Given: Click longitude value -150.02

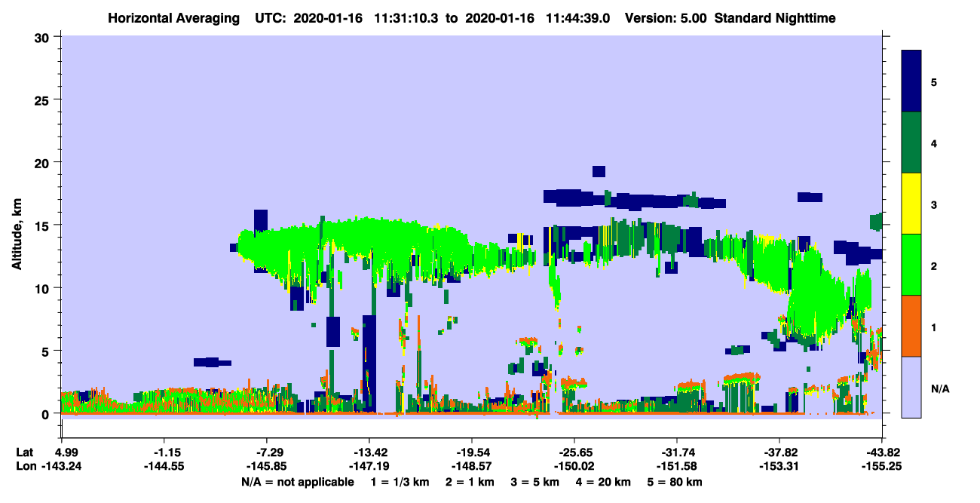Looking at the screenshot, I should point(574,467).
